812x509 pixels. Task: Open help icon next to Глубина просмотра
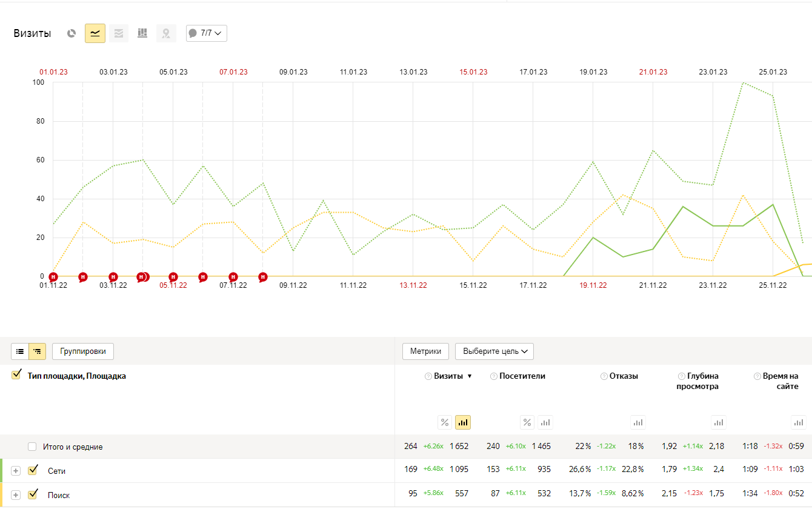click(x=682, y=376)
